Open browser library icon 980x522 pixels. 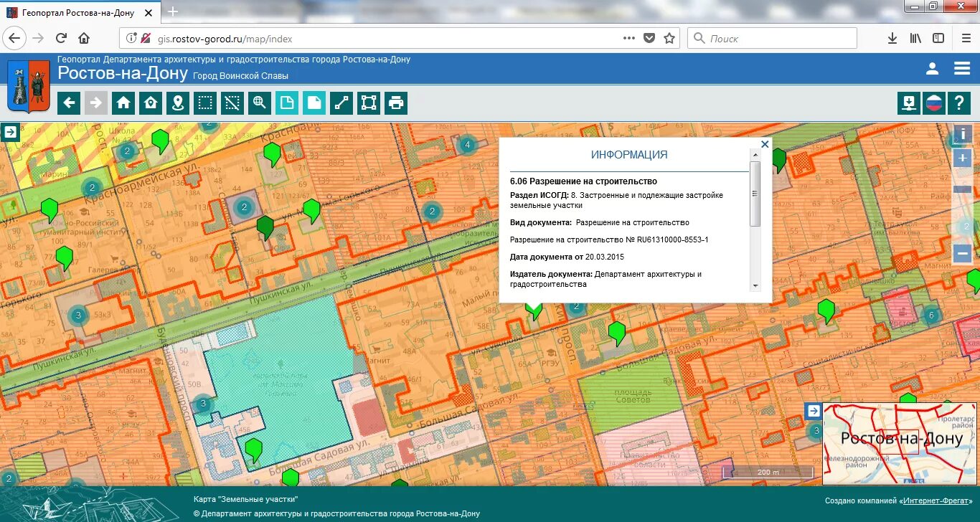[x=915, y=39]
